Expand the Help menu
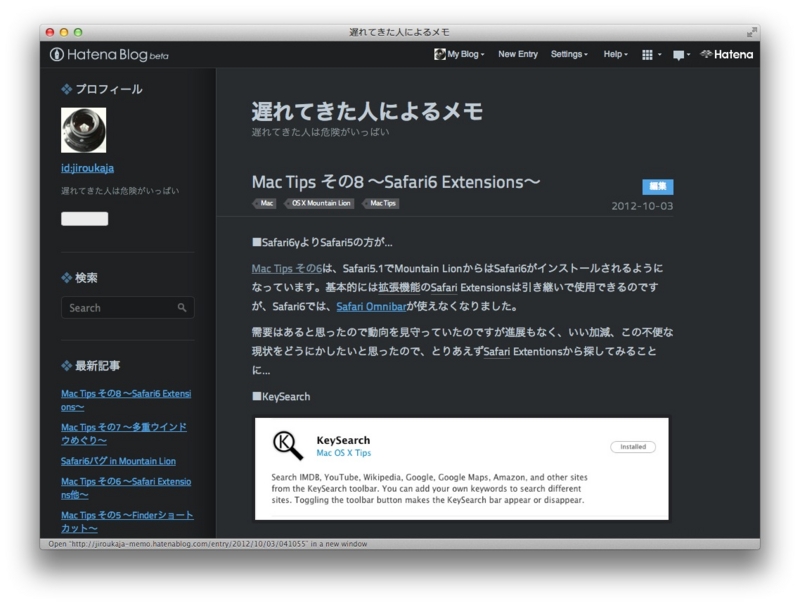800x605 pixels. coord(615,54)
